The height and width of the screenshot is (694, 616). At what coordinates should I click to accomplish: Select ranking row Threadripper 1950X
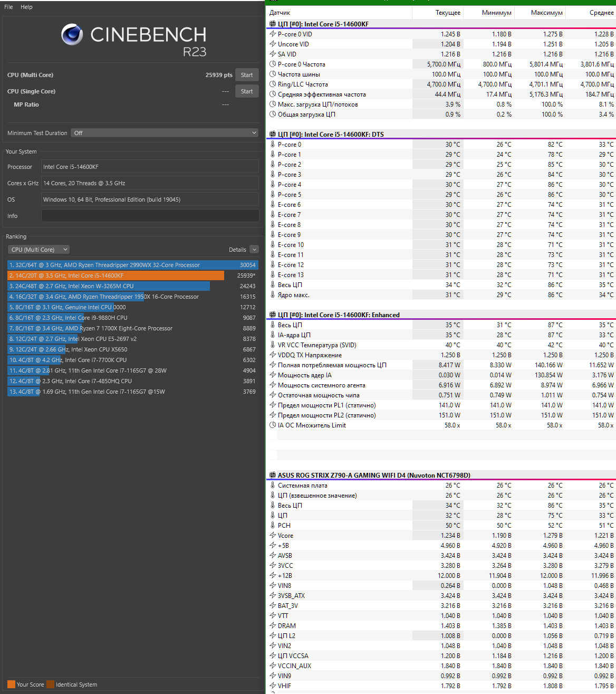click(132, 297)
